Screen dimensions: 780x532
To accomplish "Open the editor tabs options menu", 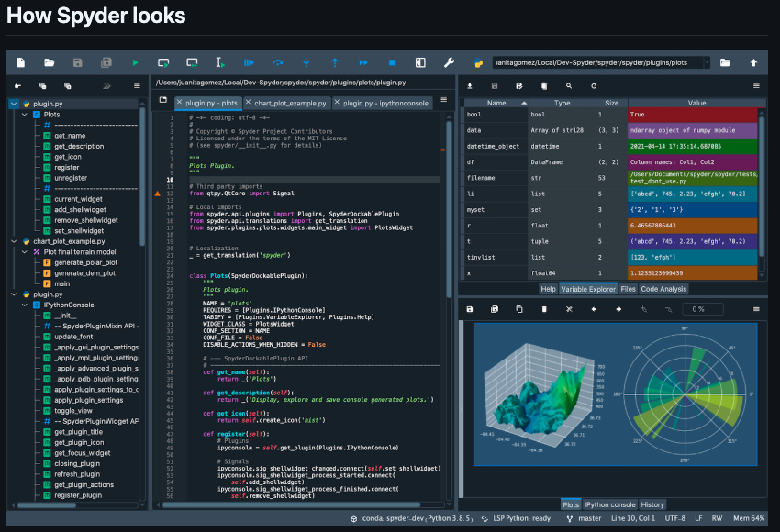I will pyautogui.click(x=444, y=100).
